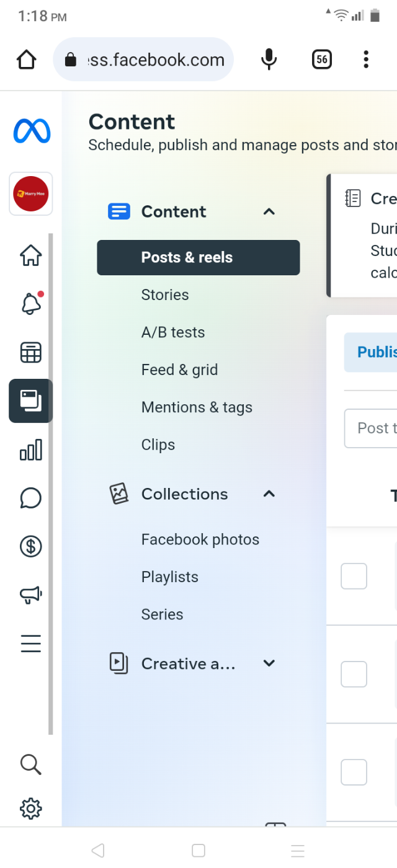Expand the Creative assets section chevron
The image size is (397, 868).
tap(269, 663)
